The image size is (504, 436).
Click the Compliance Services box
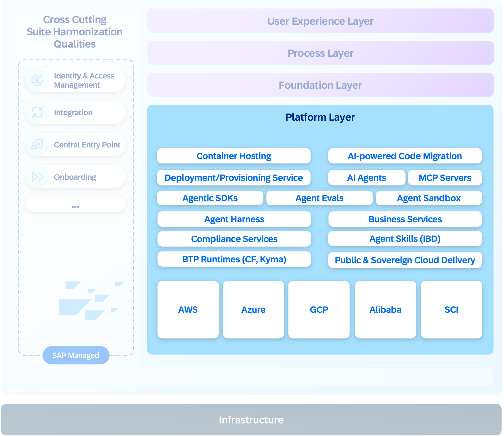[234, 239]
